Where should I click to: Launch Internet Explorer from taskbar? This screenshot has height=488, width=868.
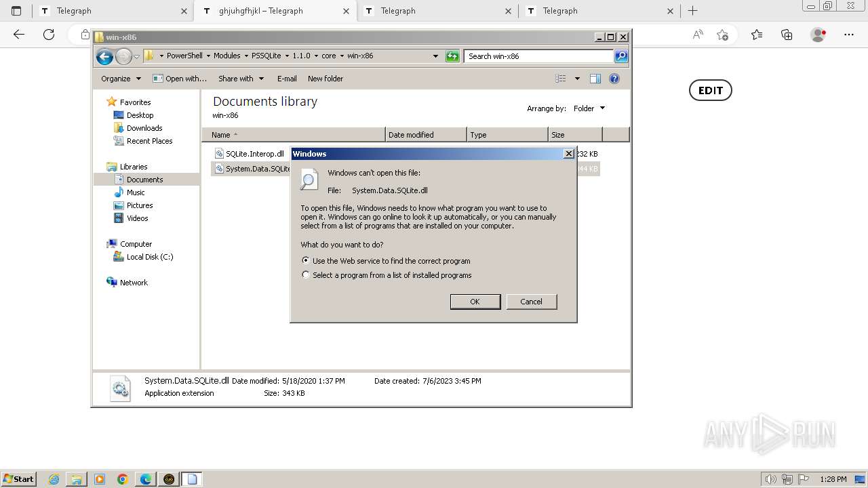(54, 479)
